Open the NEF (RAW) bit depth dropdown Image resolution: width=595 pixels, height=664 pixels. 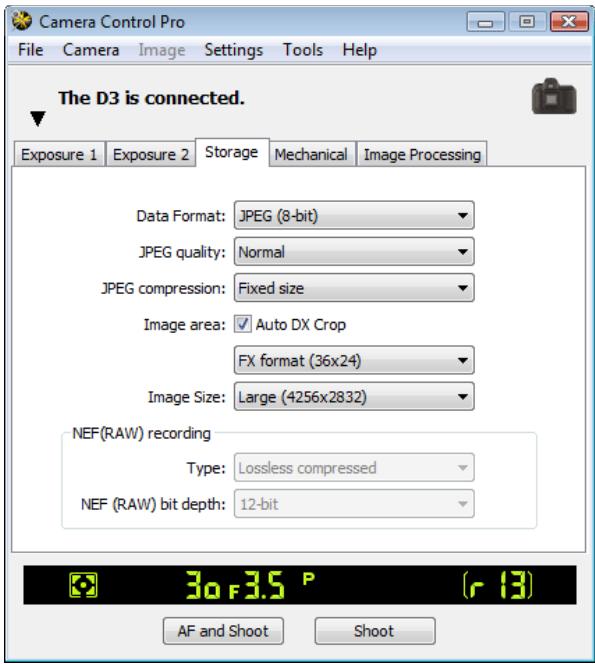click(x=354, y=504)
